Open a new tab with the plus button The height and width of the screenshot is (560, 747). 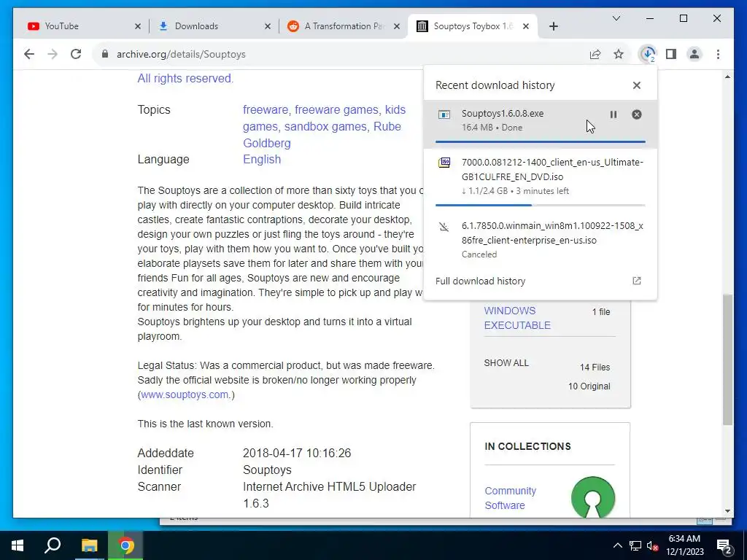pos(553,26)
